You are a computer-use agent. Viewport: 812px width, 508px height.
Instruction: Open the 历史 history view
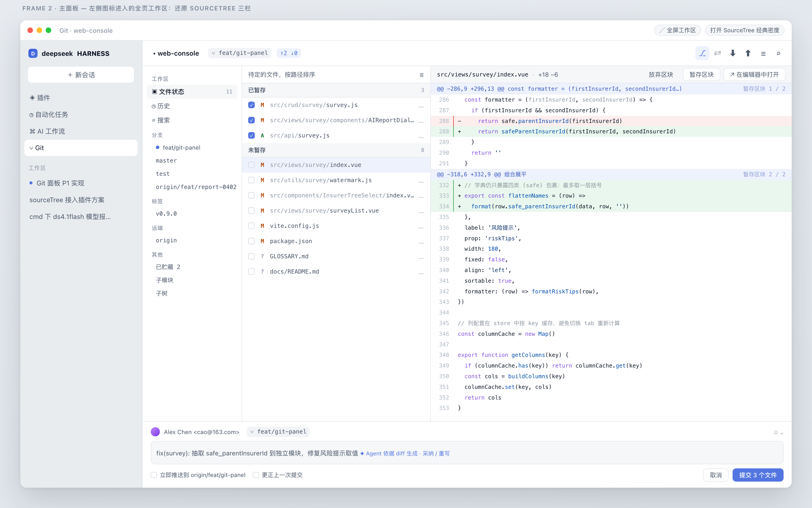[x=192, y=106]
